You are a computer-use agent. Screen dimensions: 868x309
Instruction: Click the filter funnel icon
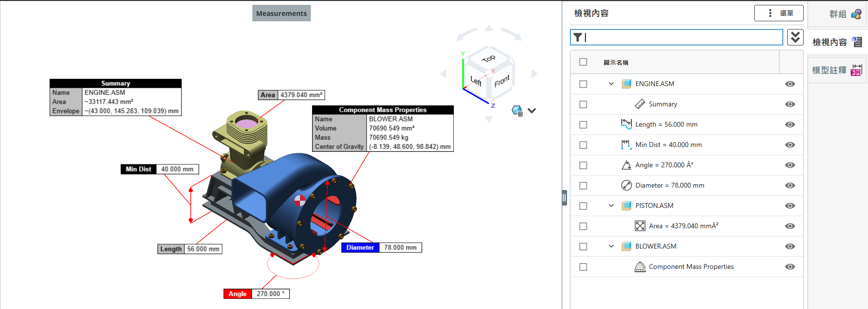click(578, 37)
